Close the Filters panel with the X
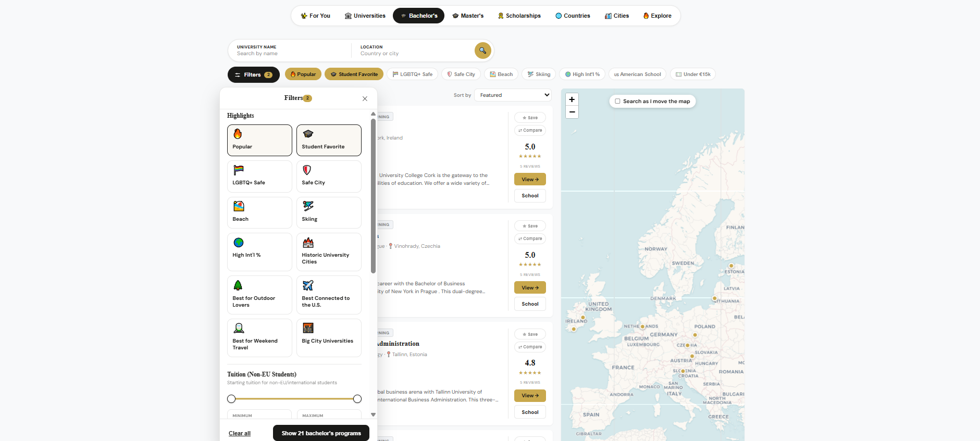 coord(365,98)
